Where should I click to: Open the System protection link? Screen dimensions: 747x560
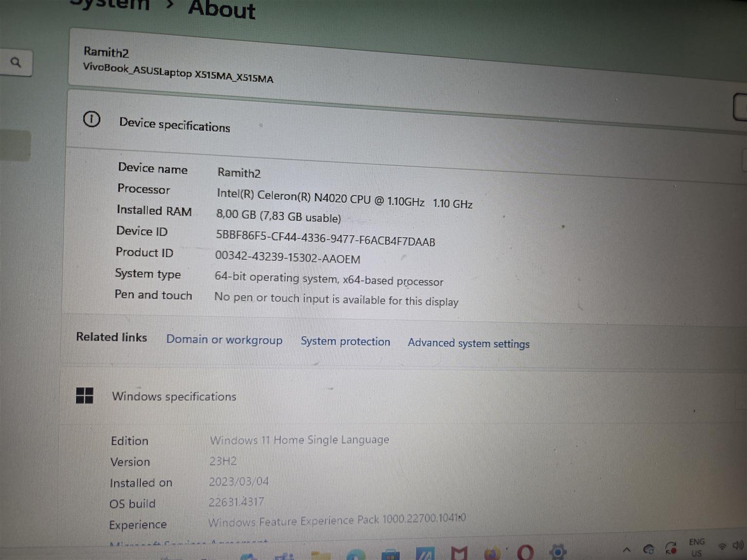point(345,341)
